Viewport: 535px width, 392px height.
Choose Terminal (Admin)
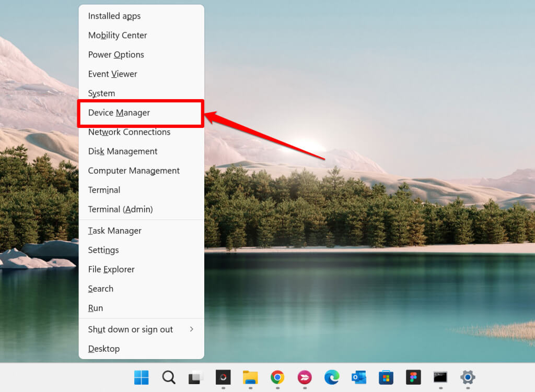[141, 209]
